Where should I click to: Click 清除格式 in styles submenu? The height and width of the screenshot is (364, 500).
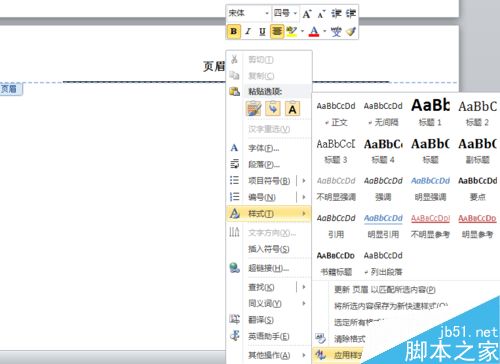(350, 339)
